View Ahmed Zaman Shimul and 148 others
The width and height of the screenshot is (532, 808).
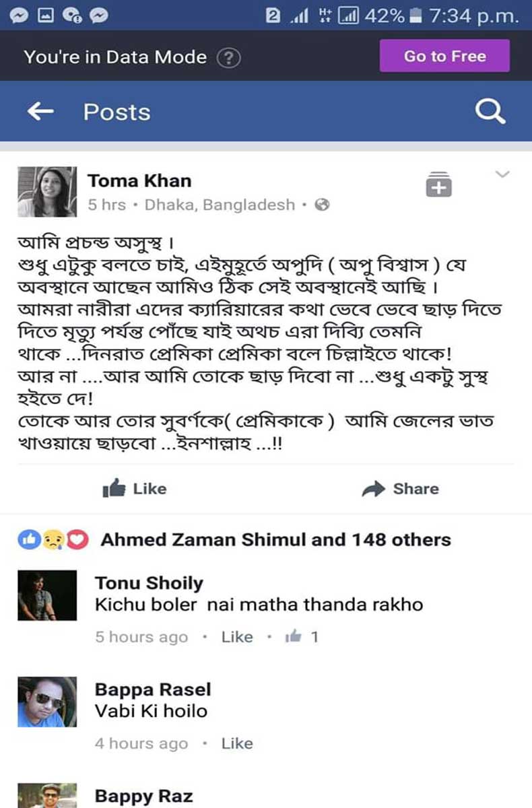click(x=275, y=539)
